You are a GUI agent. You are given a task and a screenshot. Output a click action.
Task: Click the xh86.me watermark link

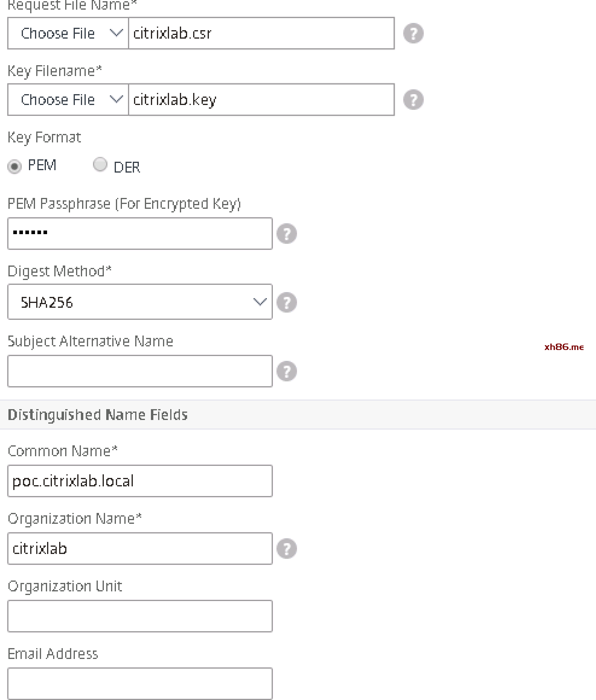564,347
